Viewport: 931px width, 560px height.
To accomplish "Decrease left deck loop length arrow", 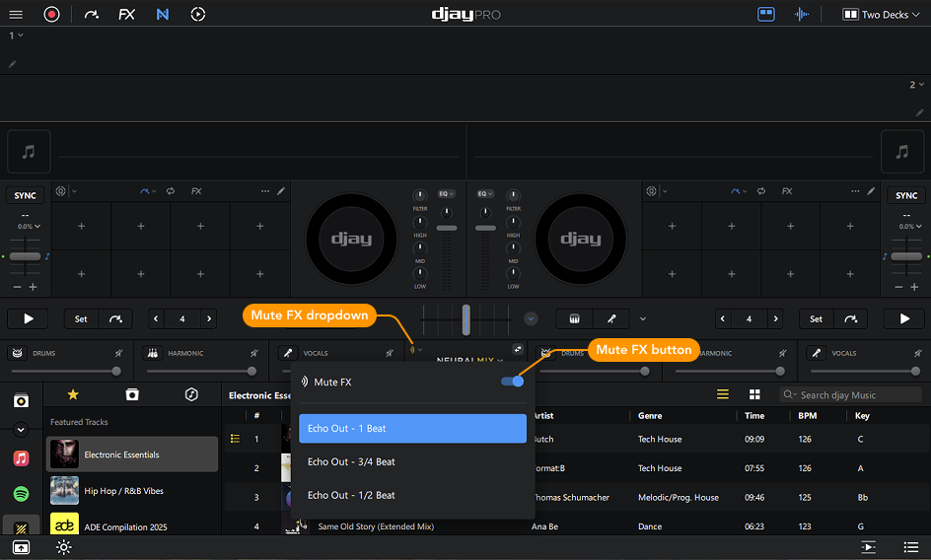I will (x=156, y=318).
